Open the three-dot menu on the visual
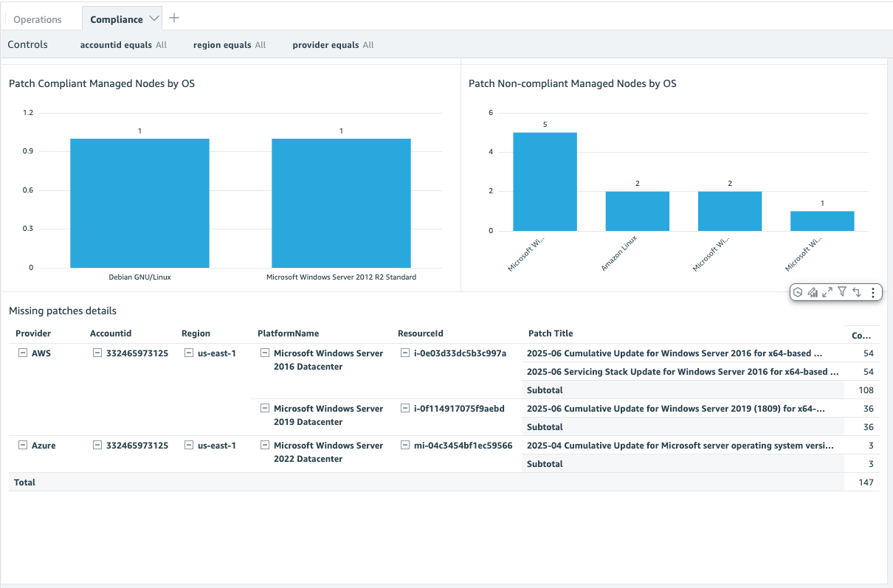 [873, 292]
